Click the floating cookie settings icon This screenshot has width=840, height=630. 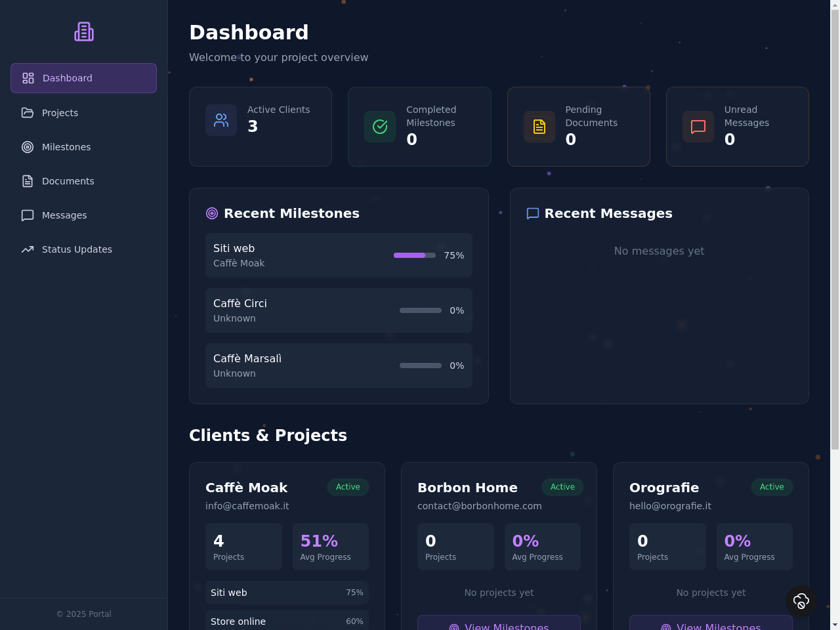pos(801,601)
